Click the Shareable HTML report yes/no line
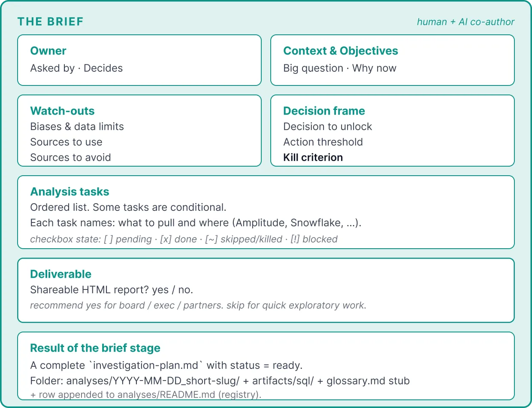The height and width of the screenshot is (408, 532). (112, 290)
